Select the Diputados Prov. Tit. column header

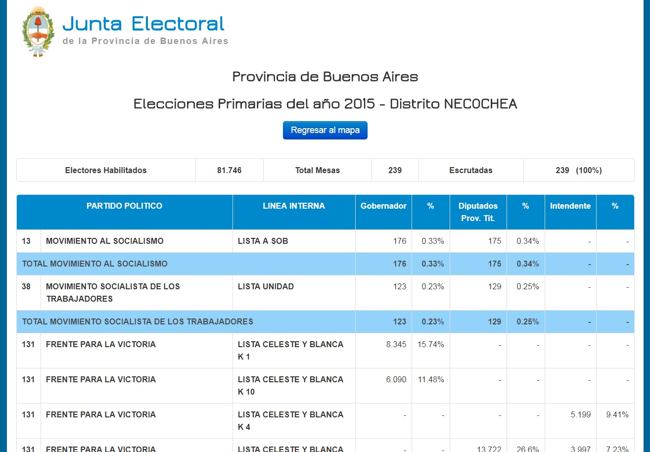click(x=476, y=211)
